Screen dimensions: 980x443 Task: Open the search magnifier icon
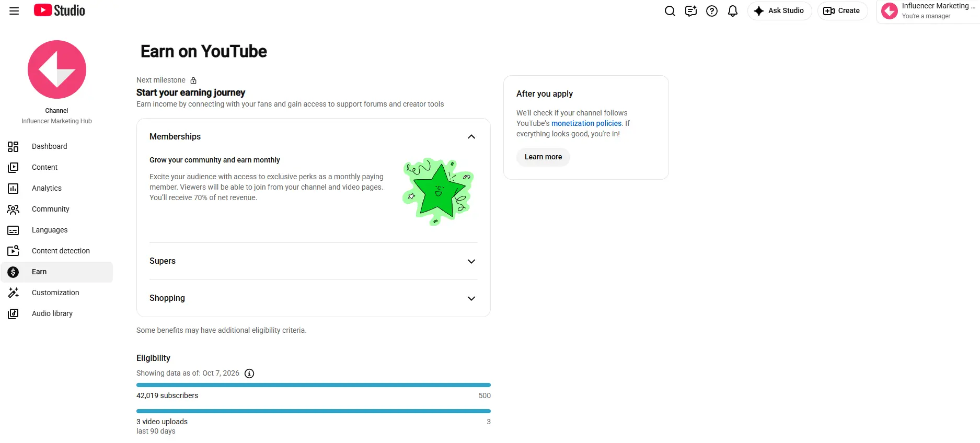click(670, 11)
